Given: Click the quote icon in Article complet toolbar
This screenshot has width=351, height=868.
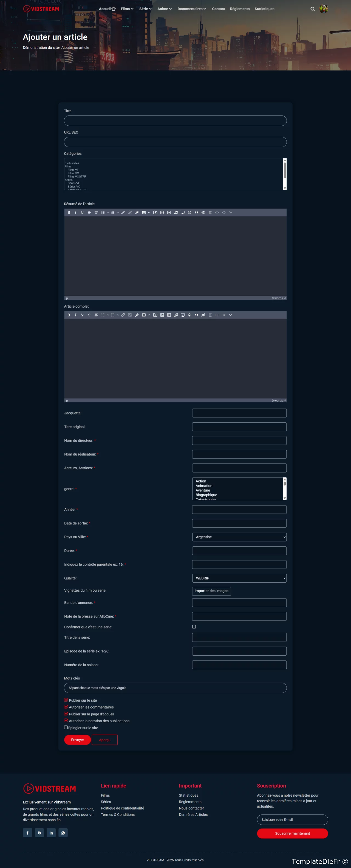Looking at the screenshot, I should [196, 315].
